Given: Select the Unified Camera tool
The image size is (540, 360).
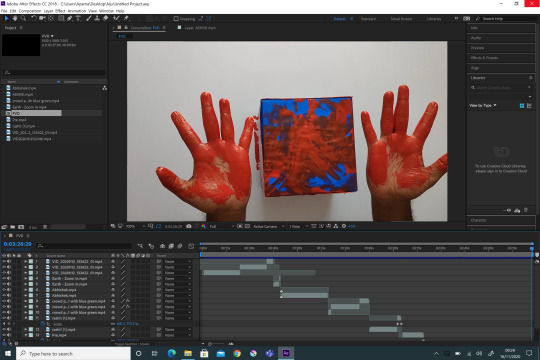Looking at the screenshot, I should pyautogui.click(x=42, y=18).
